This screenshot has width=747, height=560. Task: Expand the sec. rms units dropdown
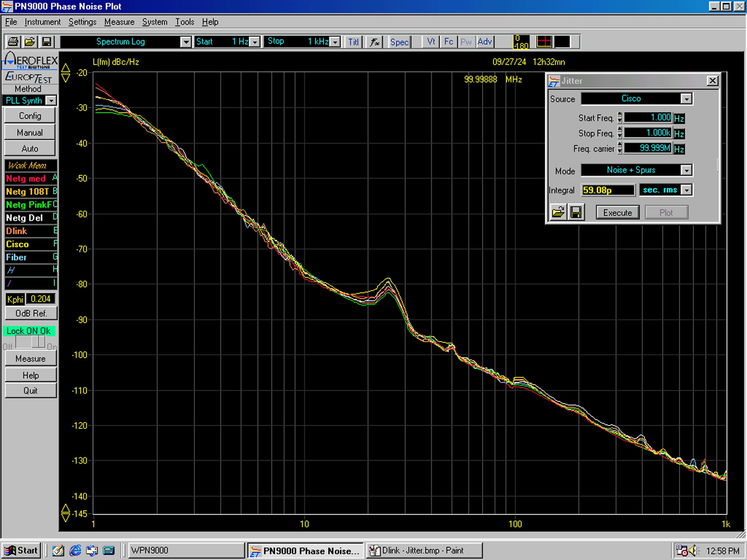click(x=687, y=190)
